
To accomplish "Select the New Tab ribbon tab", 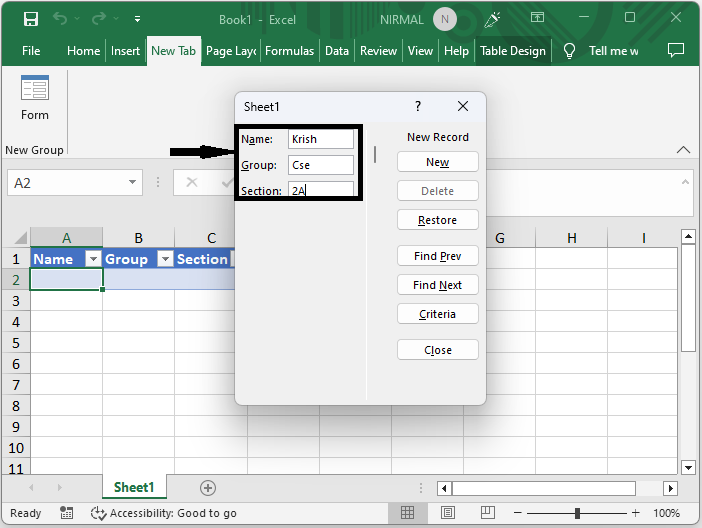I will [x=173, y=51].
